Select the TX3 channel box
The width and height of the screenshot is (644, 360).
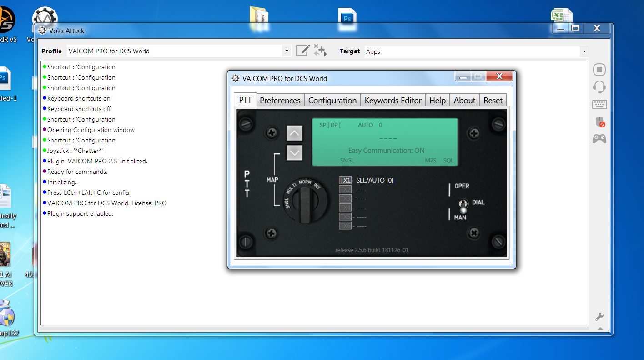point(345,198)
